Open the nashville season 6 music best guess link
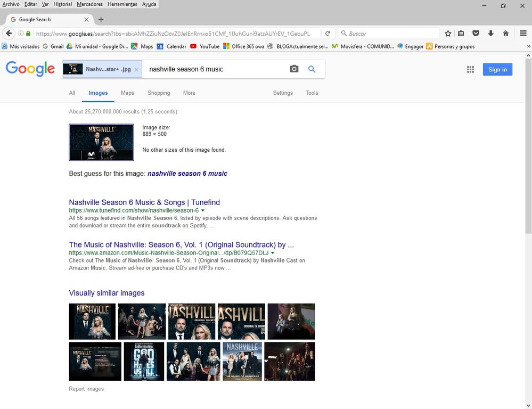This screenshot has height=409, width=532. click(187, 173)
